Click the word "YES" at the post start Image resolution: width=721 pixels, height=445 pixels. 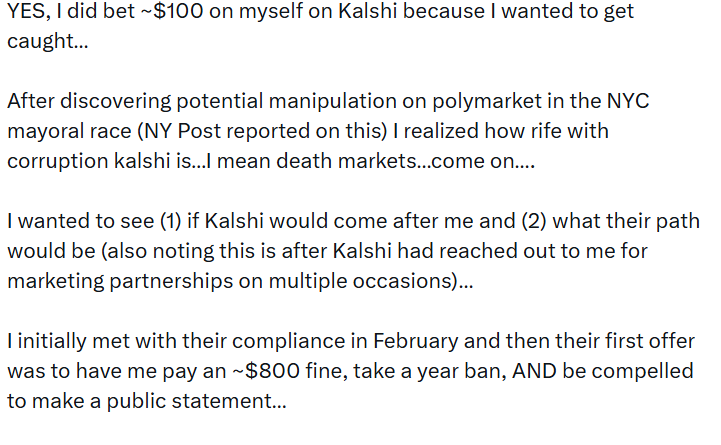28,14
